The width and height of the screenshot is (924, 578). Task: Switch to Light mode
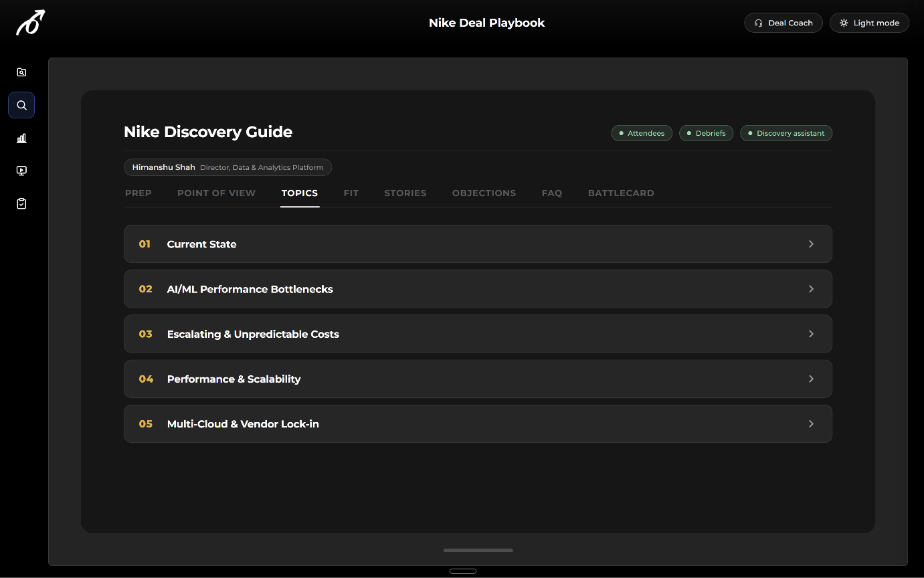869,23
